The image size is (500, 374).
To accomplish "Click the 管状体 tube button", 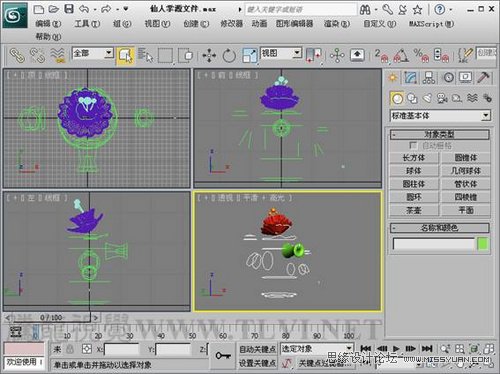I will pos(466,184).
